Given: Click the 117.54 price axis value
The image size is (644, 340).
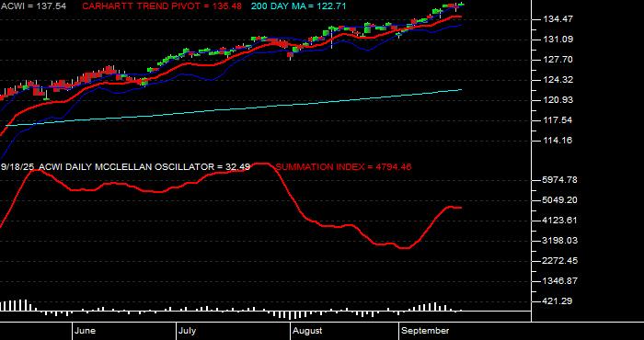Looking at the screenshot, I should click(x=558, y=120).
